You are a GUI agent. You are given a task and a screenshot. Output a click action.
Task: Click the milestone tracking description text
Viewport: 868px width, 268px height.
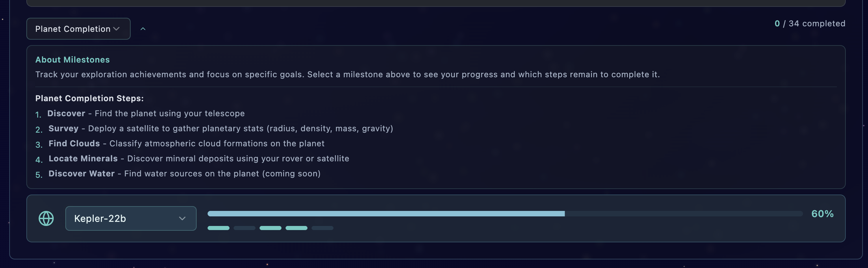pos(347,75)
